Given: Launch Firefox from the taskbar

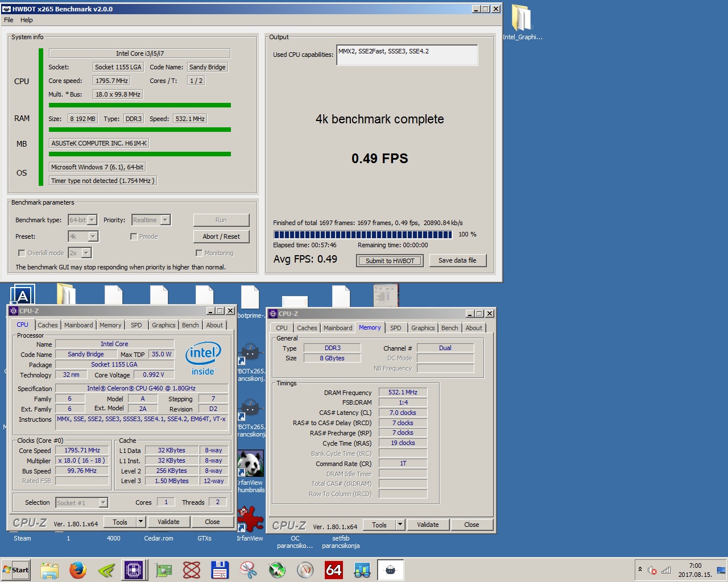Looking at the screenshot, I should click(x=78, y=570).
